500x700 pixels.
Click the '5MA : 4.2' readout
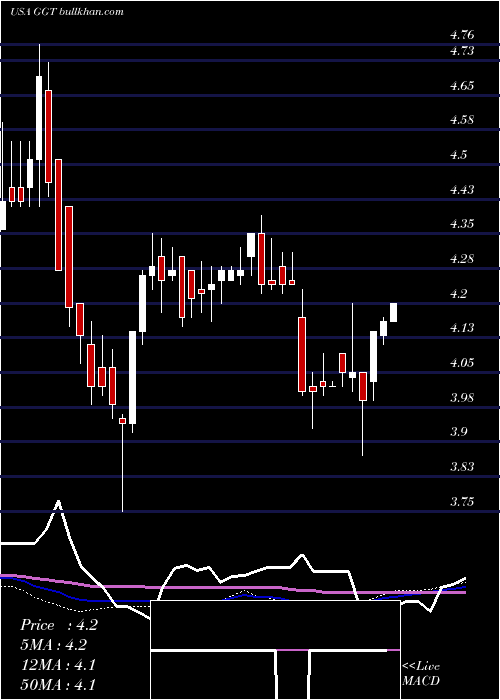pyautogui.click(x=54, y=645)
